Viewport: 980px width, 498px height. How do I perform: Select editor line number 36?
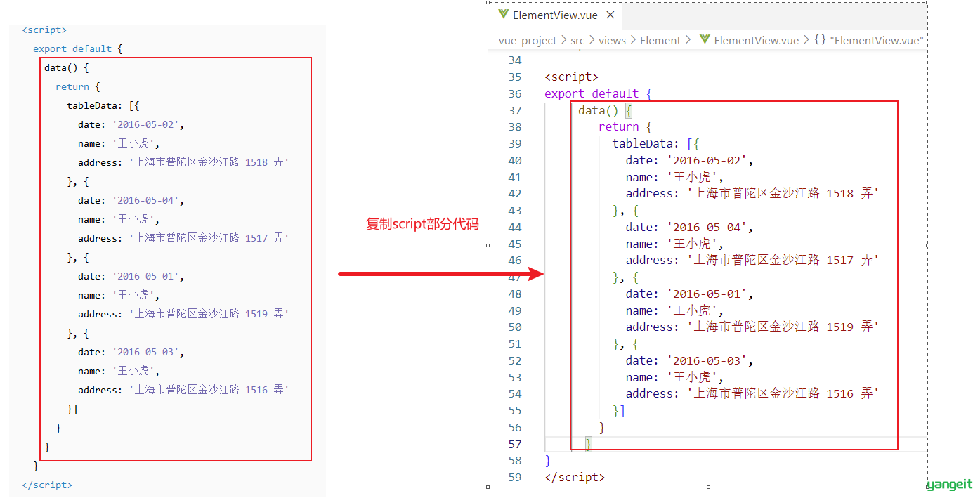(514, 94)
